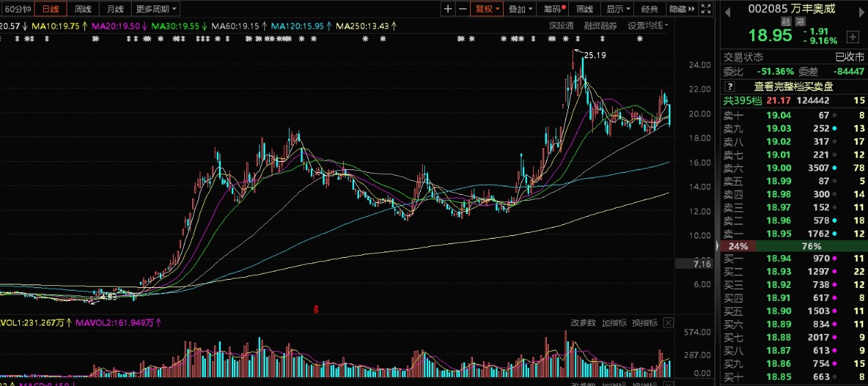Viewport: 868px width, 386px height.
Task: Click help icon beside 查看完整档买卖盘
Action: (730, 86)
